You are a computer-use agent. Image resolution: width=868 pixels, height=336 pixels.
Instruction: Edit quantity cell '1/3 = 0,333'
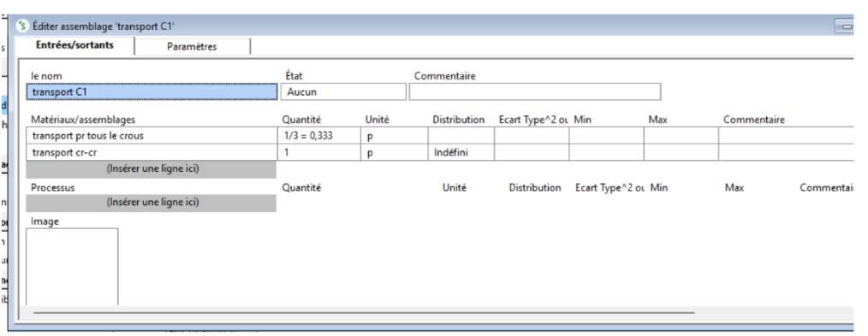pos(318,135)
